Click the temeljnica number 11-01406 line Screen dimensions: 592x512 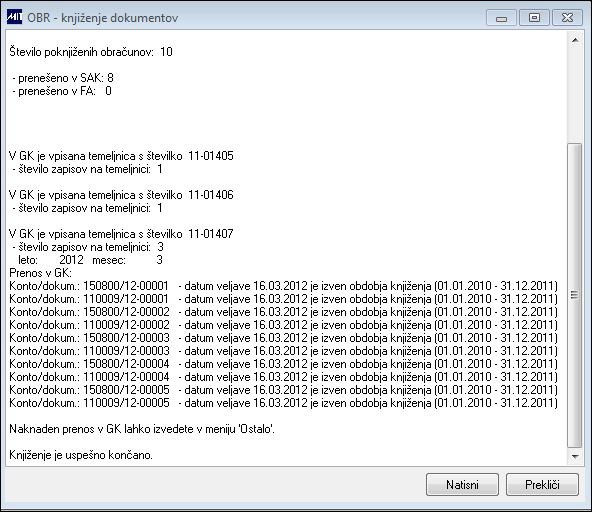pos(121,195)
